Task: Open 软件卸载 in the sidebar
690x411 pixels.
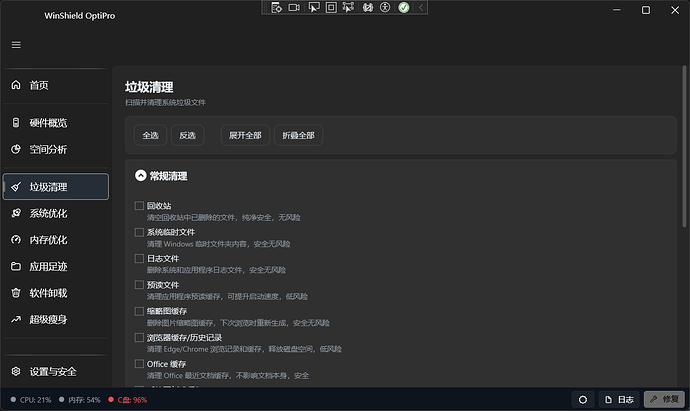Action: click(x=55, y=293)
